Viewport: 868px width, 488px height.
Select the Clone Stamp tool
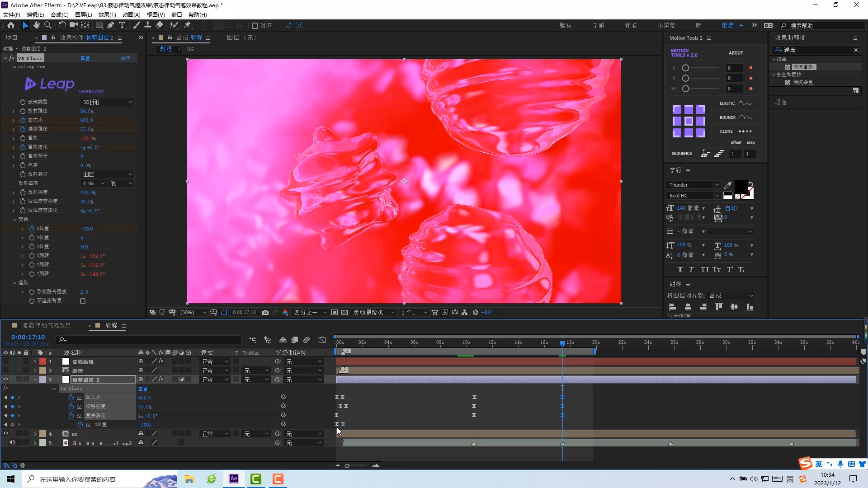coord(148,25)
